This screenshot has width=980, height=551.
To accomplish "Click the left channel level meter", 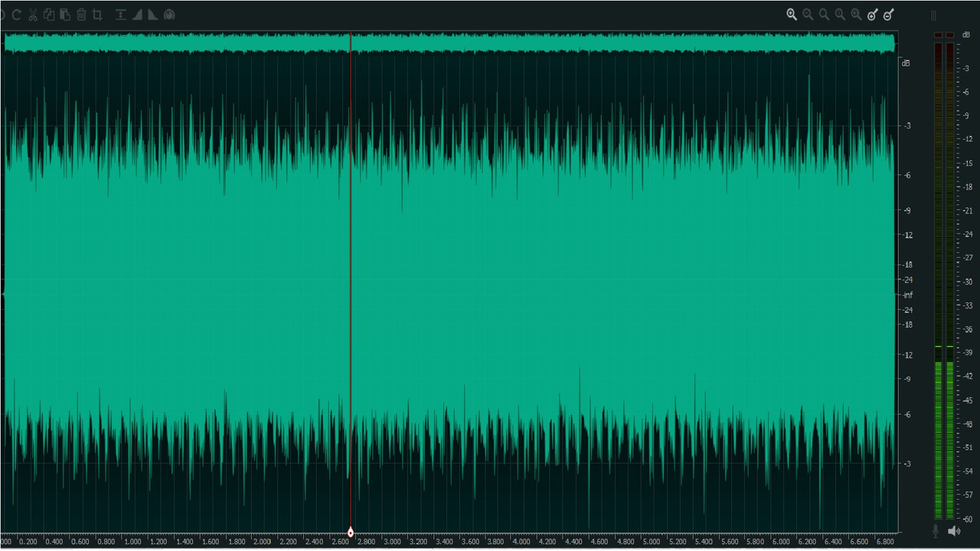I will pyautogui.click(x=938, y=280).
